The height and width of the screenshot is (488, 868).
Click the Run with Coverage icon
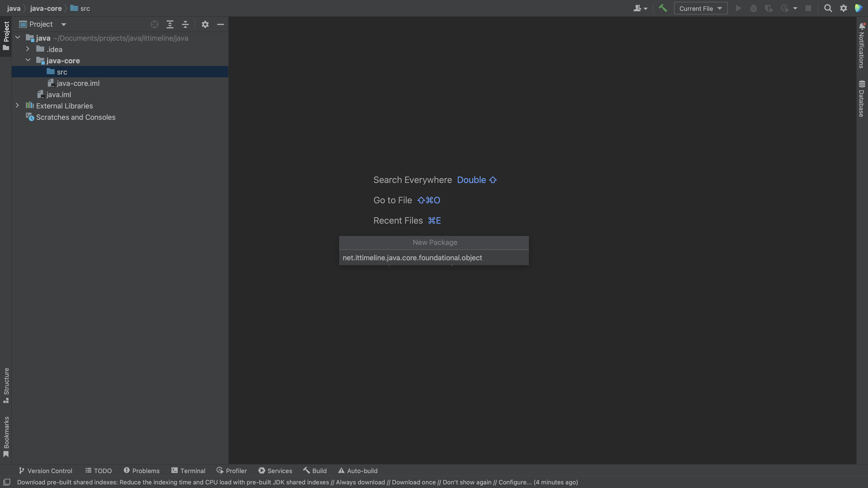click(769, 8)
